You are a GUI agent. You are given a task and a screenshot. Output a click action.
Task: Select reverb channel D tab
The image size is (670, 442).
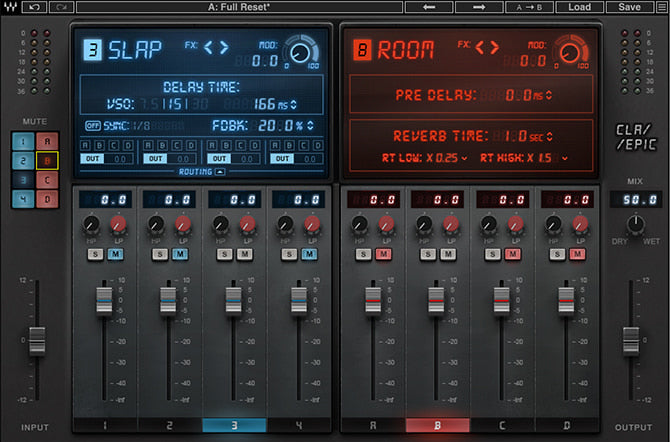567,425
